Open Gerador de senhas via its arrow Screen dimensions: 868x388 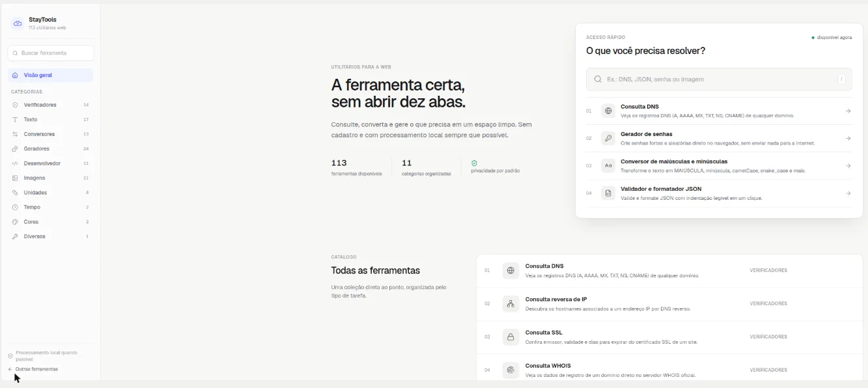tap(848, 138)
